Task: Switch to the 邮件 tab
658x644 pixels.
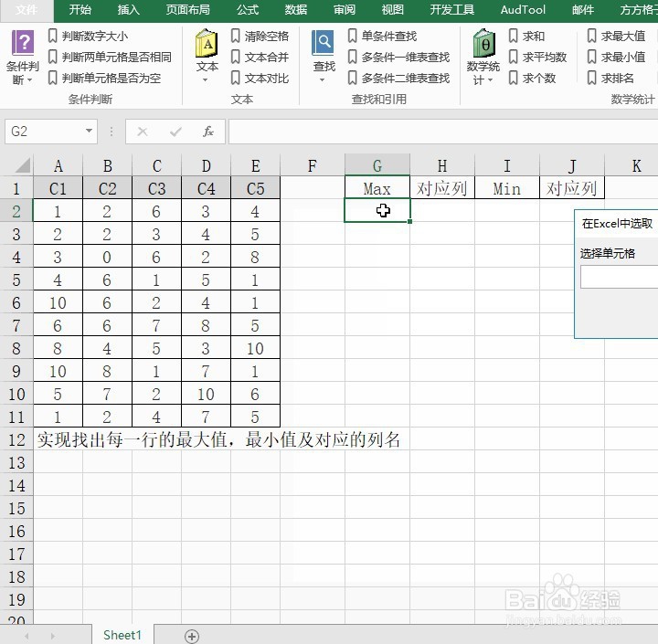Action: click(x=583, y=10)
